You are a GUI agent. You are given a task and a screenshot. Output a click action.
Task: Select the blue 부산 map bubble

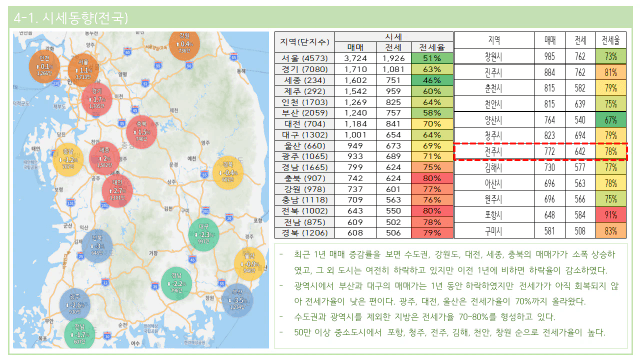(x=238, y=300)
